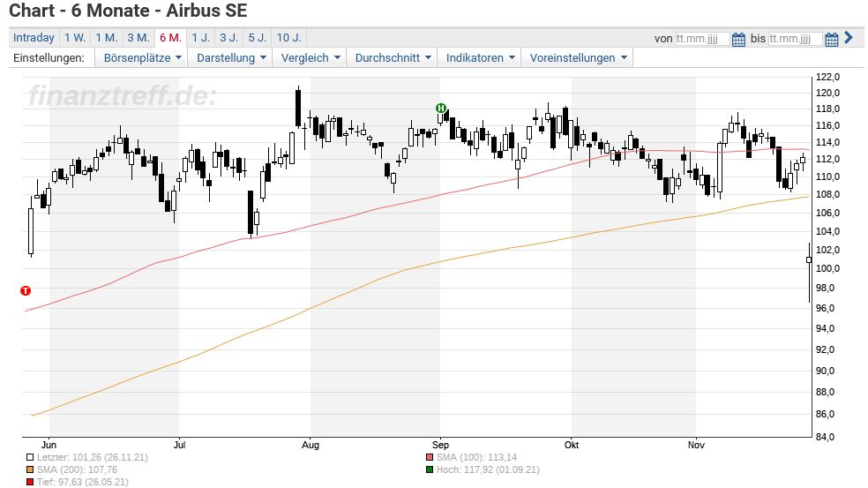The width and height of the screenshot is (868, 488).
Task: Select the 1 M. timeframe tab
Action: click(106, 38)
